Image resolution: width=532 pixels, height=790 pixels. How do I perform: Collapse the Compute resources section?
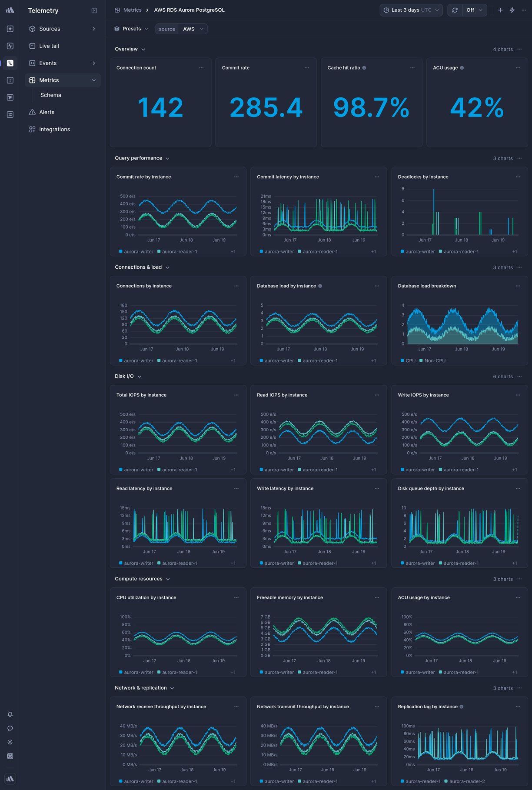(x=143, y=579)
